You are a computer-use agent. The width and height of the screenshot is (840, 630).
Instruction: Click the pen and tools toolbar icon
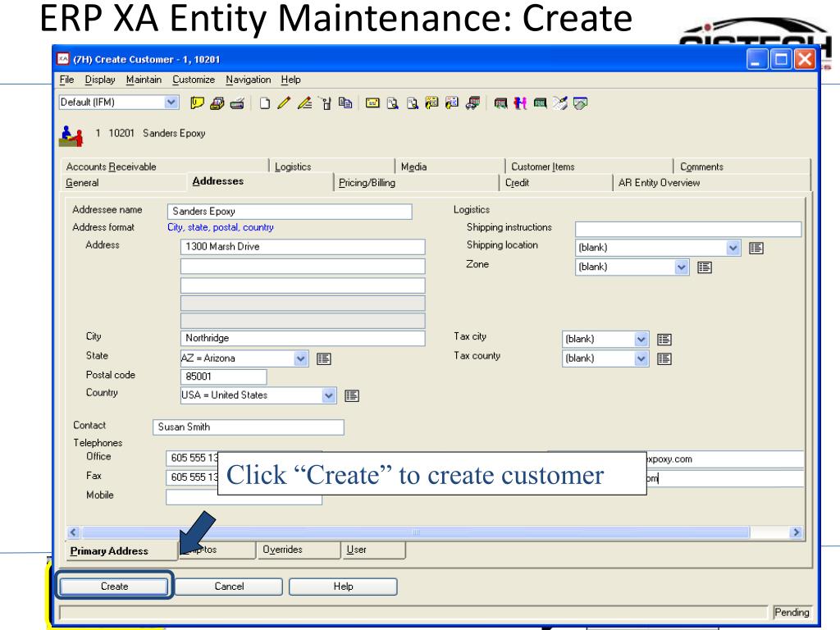[x=560, y=103]
